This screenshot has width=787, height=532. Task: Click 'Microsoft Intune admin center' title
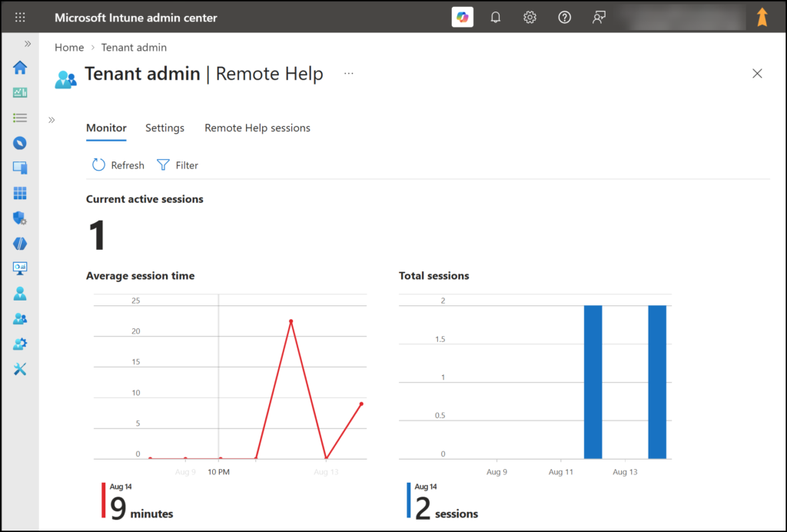(136, 18)
